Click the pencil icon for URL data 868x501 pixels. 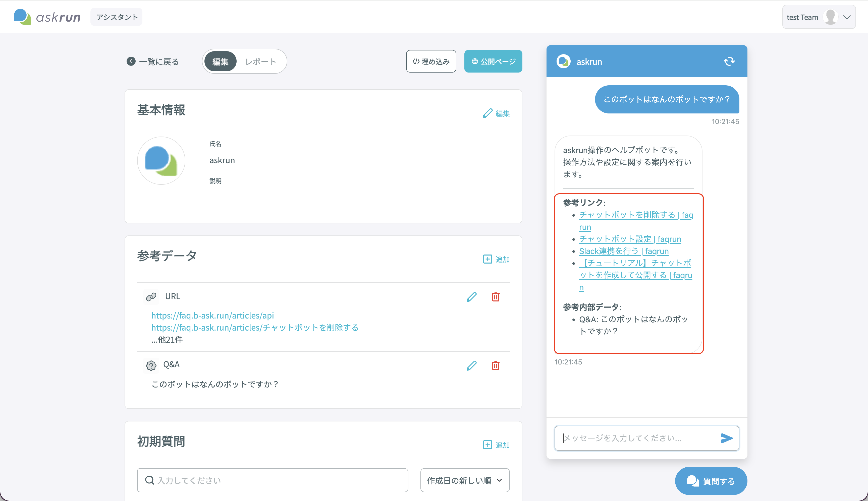tap(471, 297)
